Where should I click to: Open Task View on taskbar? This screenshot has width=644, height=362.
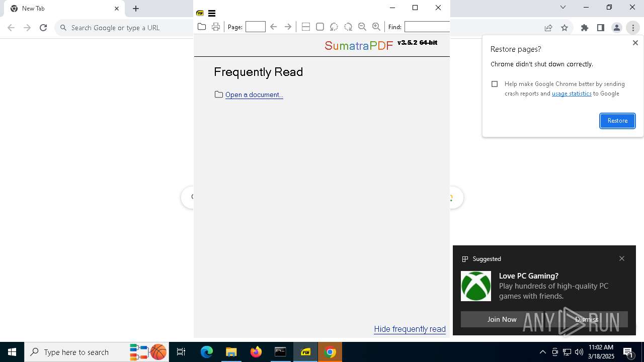(x=181, y=352)
